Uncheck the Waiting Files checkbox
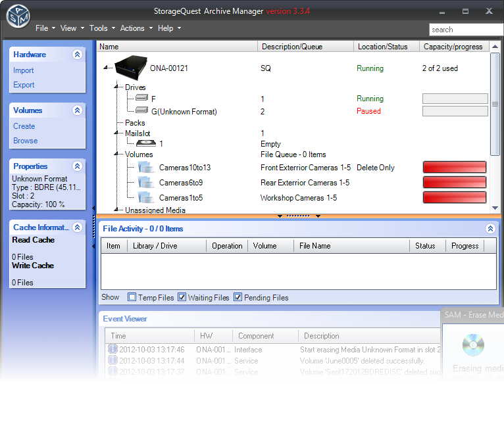 click(x=182, y=297)
